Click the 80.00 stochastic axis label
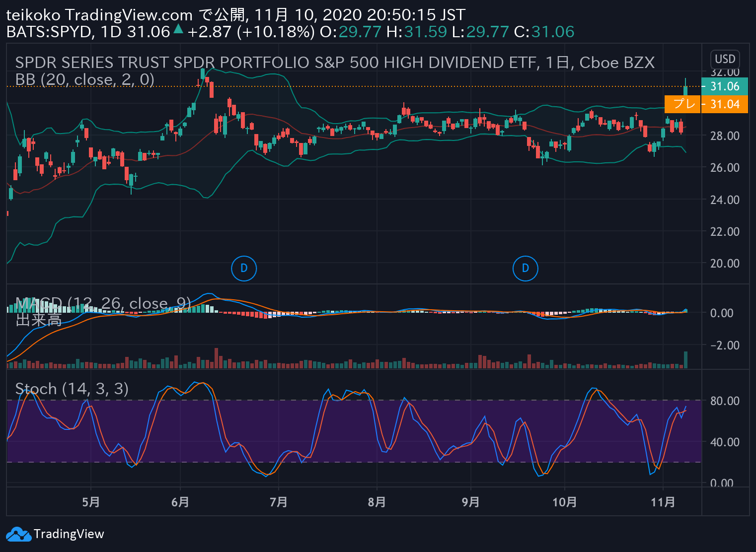 725,401
